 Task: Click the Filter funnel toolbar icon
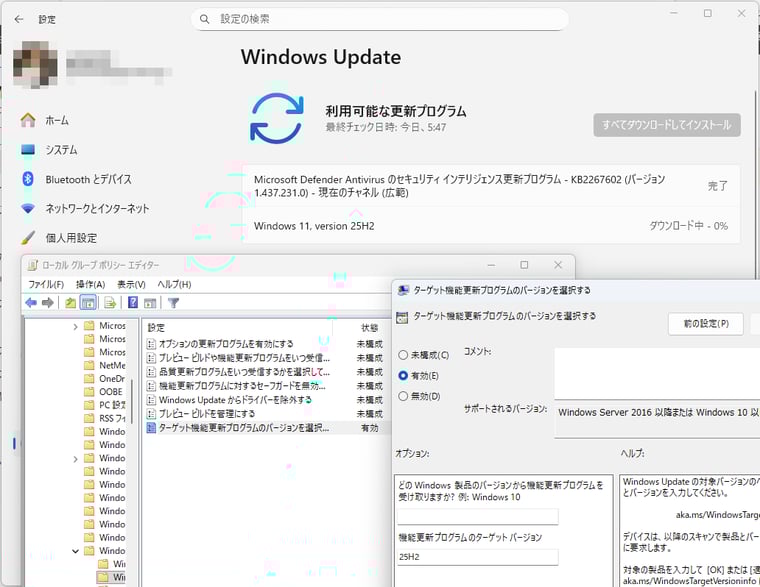[x=173, y=303]
